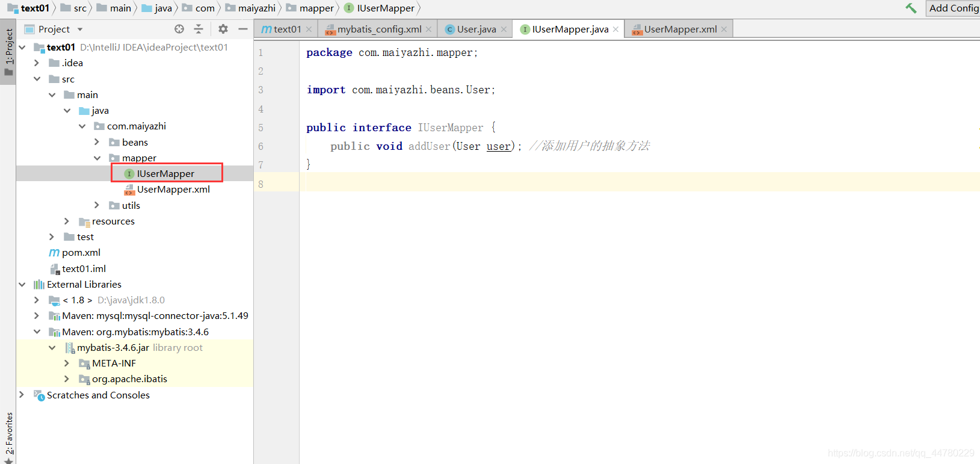
Task: Click the UserMapper.xml file icon in tree
Action: 129,190
